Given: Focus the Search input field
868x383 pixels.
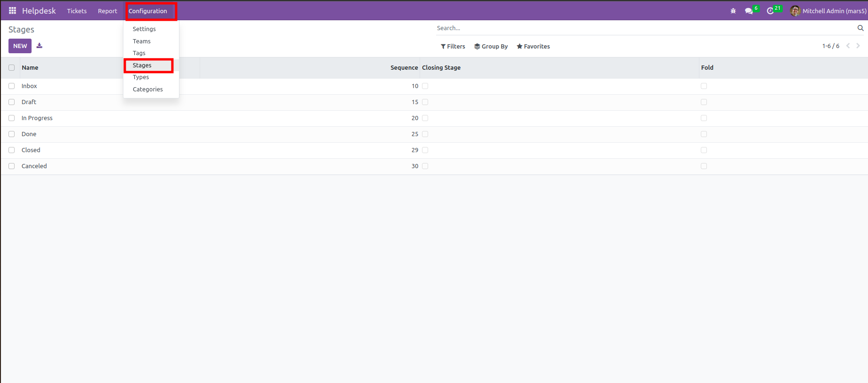Looking at the screenshot, I should pyautogui.click(x=645, y=28).
